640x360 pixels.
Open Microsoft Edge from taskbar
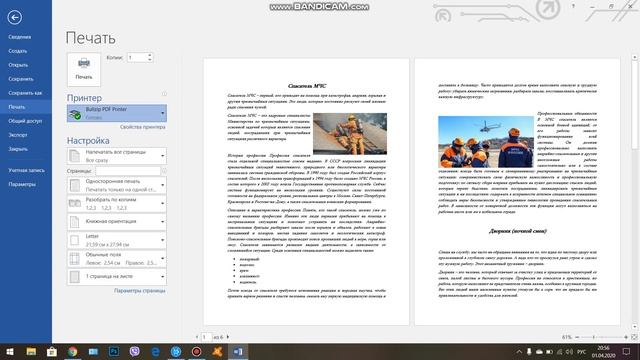pyautogui.click(x=156, y=351)
